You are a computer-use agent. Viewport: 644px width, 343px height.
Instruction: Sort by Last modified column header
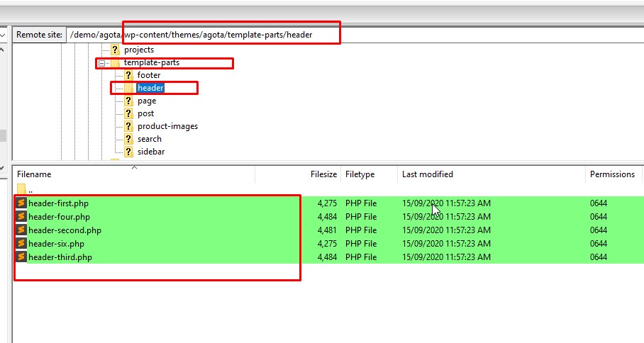click(427, 174)
